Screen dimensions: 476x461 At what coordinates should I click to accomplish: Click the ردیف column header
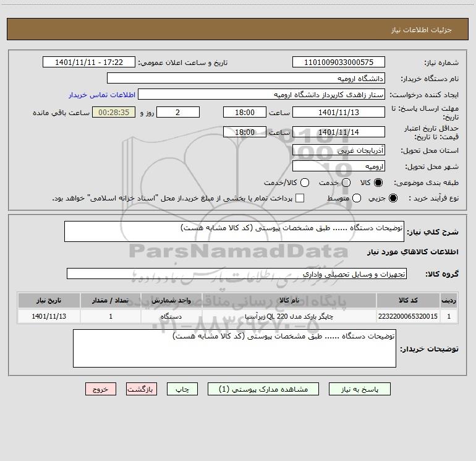[449, 300]
